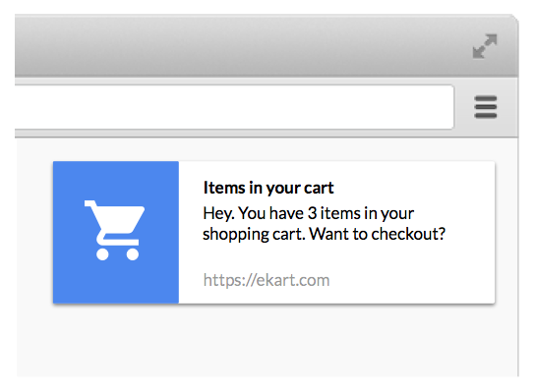Screen dimensions: 535x392
Task: Click the "Items in your cart" title
Action: click(x=268, y=188)
